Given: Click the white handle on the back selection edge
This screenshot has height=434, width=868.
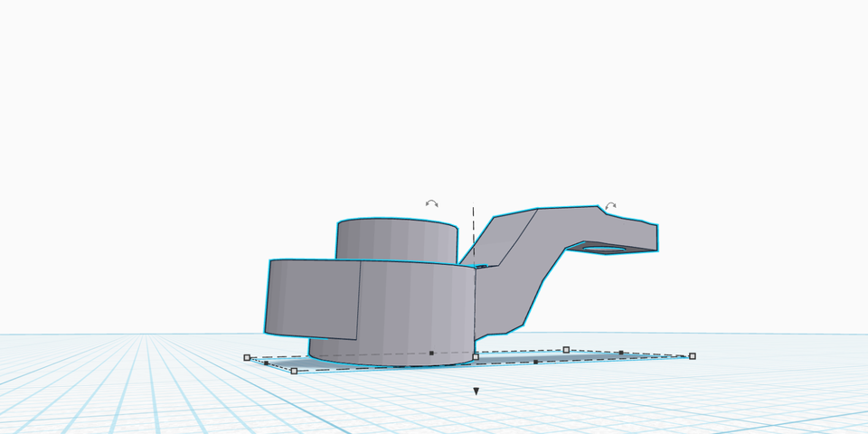Looking at the screenshot, I should [x=566, y=349].
